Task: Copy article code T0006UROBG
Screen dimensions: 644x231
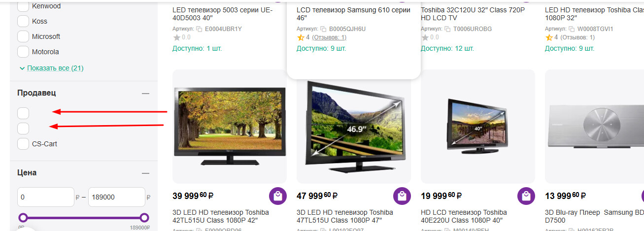Action: pyautogui.click(x=448, y=29)
